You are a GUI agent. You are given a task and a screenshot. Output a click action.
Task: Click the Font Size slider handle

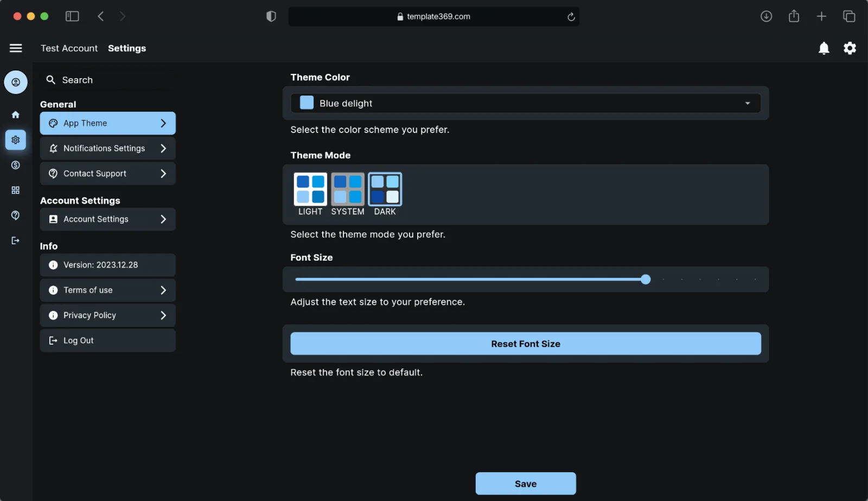pyautogui.click(x=646, y=280)
